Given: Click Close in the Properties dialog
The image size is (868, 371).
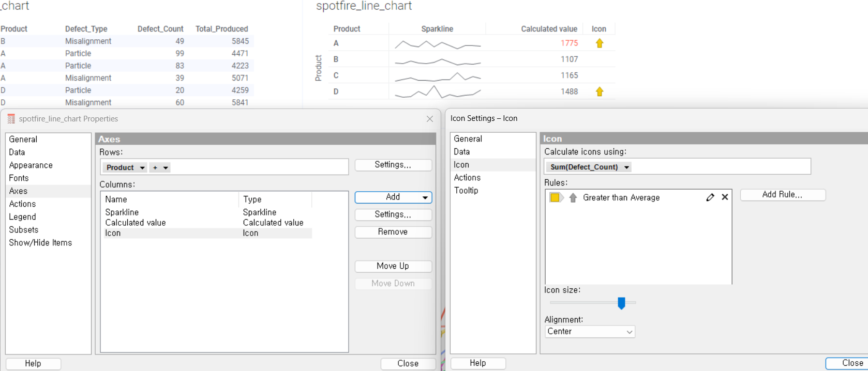Looking at the screenshot, I should click(408, 364).
